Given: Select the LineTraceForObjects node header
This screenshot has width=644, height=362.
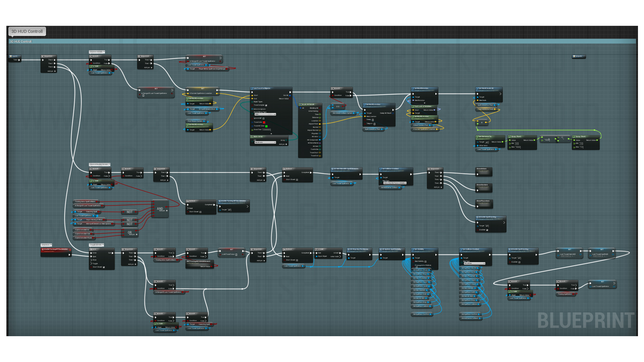Looking at the screenshot, I should (x=271, y=88).
